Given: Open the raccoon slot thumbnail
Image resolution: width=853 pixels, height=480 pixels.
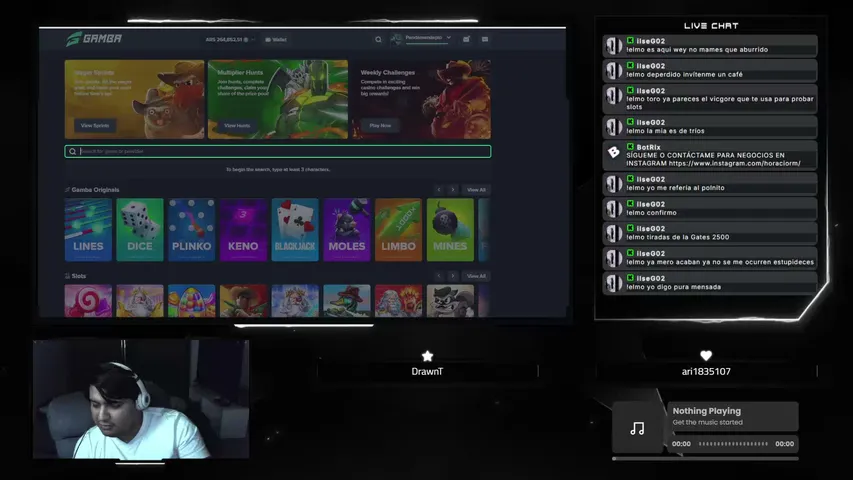Looking at the screenshot, I should click(450, 300).
